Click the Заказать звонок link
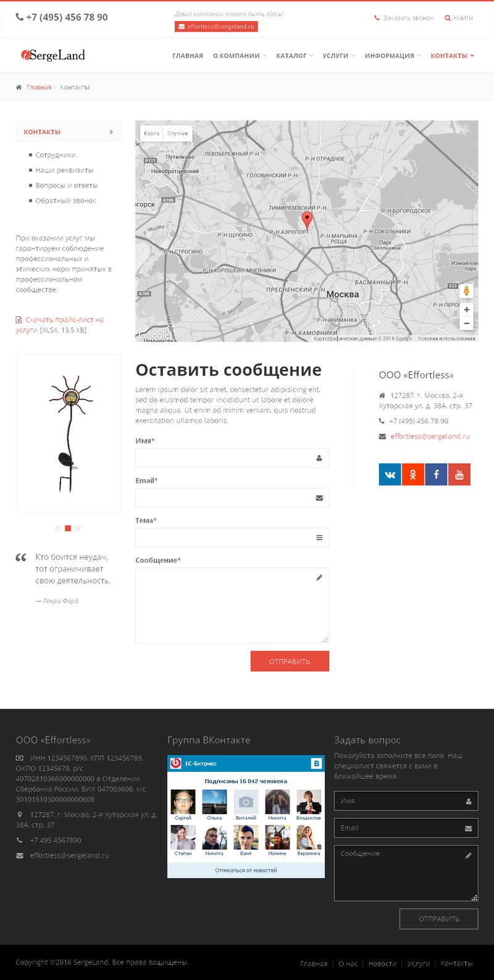 coord(404,18)
